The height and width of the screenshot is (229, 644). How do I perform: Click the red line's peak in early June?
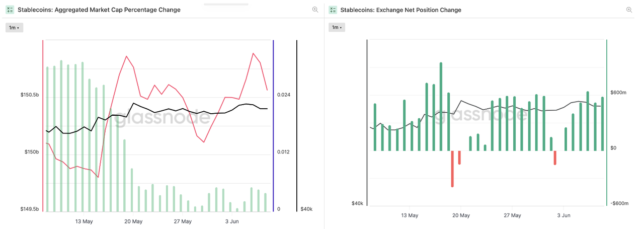click(254, 53)
